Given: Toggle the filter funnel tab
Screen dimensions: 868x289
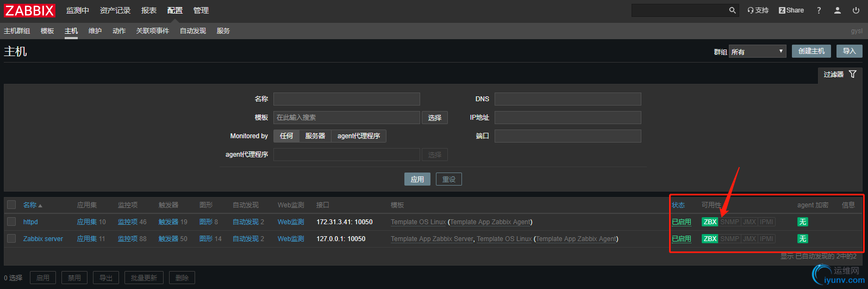Looking at the screenshot, I should click(840, 75).
